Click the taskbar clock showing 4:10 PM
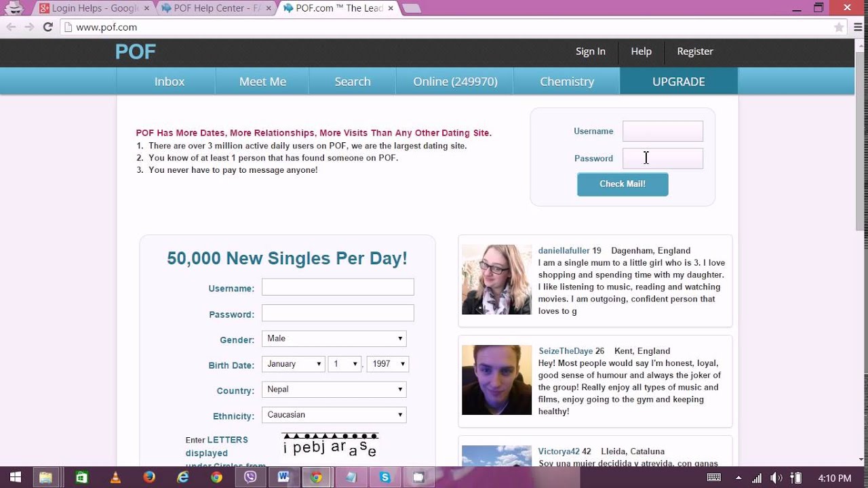Image resolution: width=868 pixels, height=488 pixels. tap(834, 478)
